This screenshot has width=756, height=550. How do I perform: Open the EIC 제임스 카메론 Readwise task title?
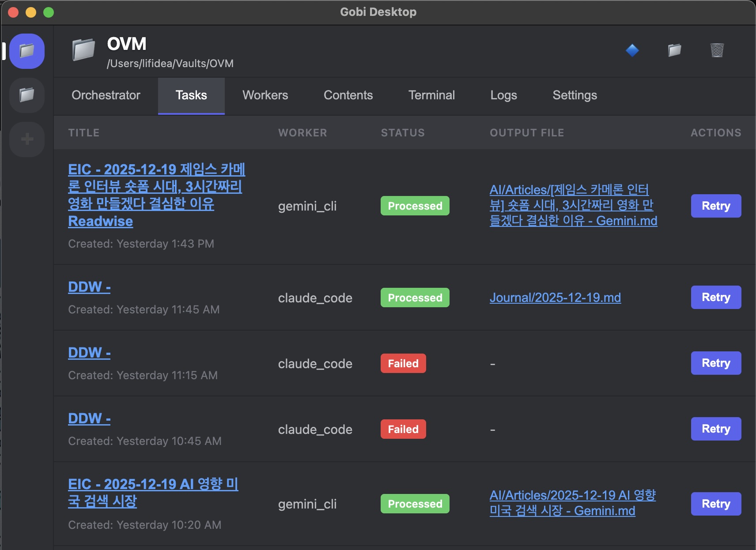(156, 195)
